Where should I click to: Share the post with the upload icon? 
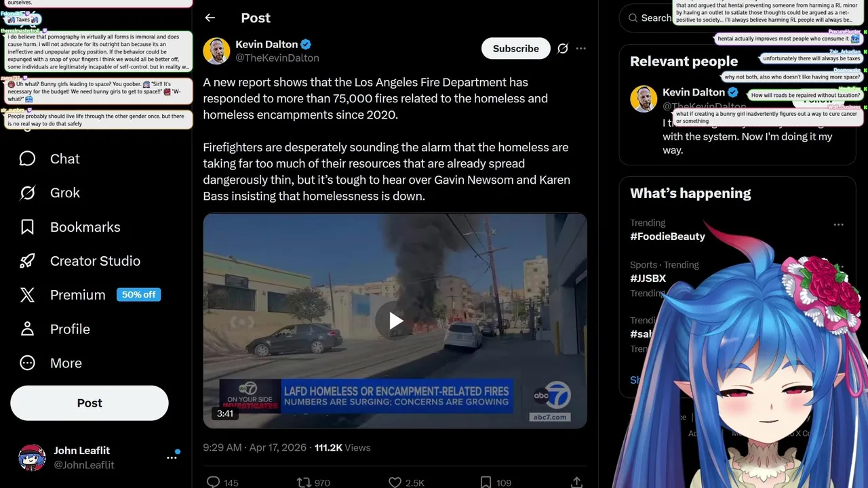(576, 483)
